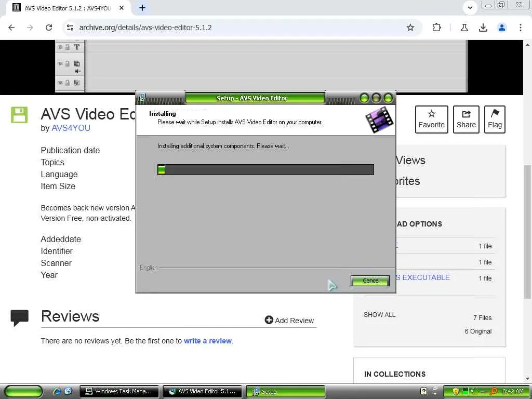Cancel the AVS Video Editor installation

(x=370, y=281)
